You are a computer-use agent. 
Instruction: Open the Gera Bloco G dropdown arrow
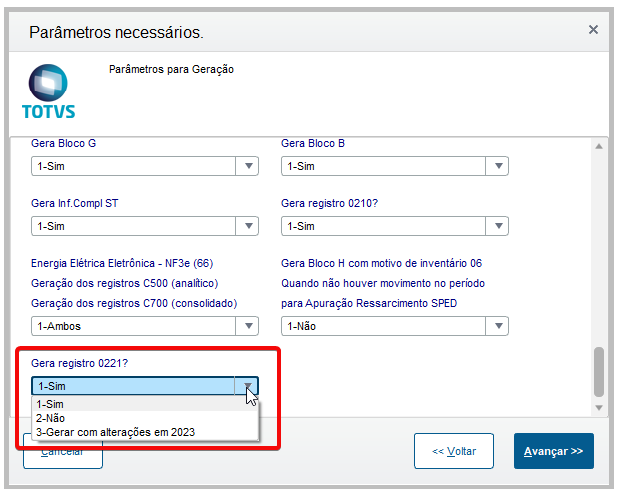tap(248, 166)
